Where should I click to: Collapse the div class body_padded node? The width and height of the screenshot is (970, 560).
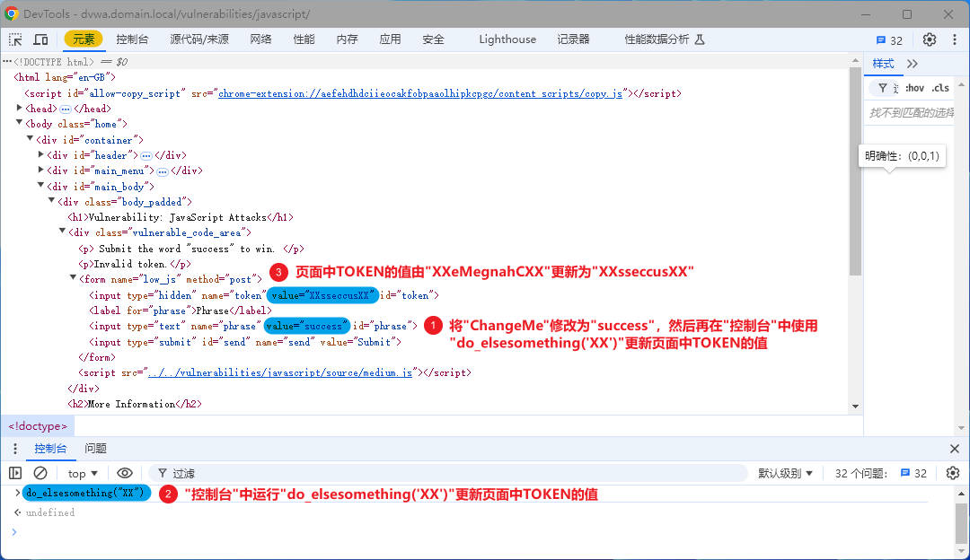pos(51,201)
